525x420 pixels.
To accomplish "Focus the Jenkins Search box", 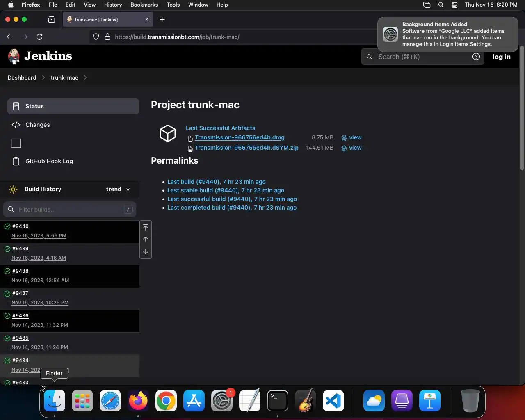I will click(422, 57).
